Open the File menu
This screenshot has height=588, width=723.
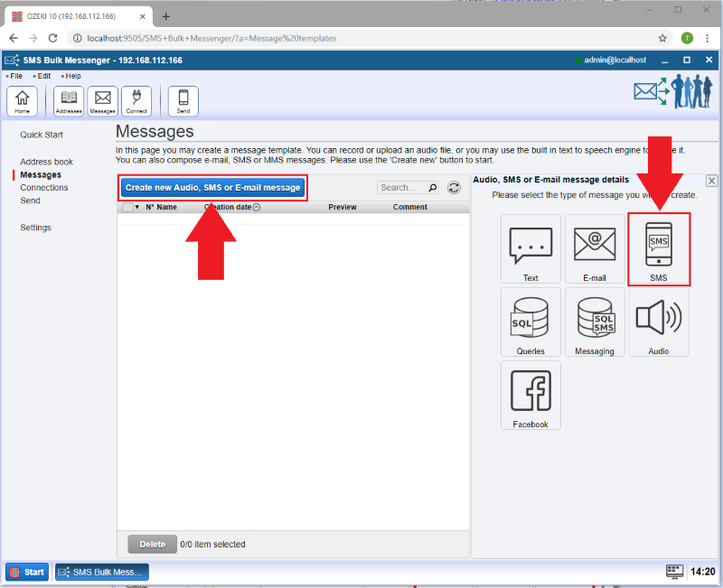(x=15, y=76)
